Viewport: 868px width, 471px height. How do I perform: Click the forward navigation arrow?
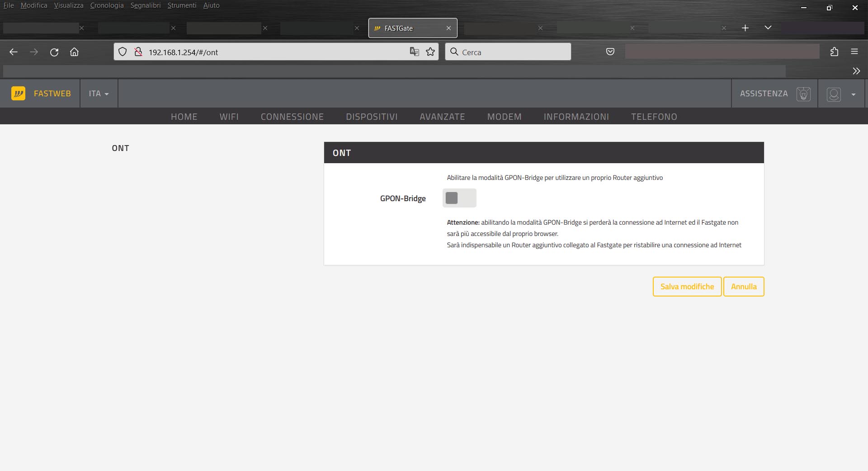click(x=34, y=52)
